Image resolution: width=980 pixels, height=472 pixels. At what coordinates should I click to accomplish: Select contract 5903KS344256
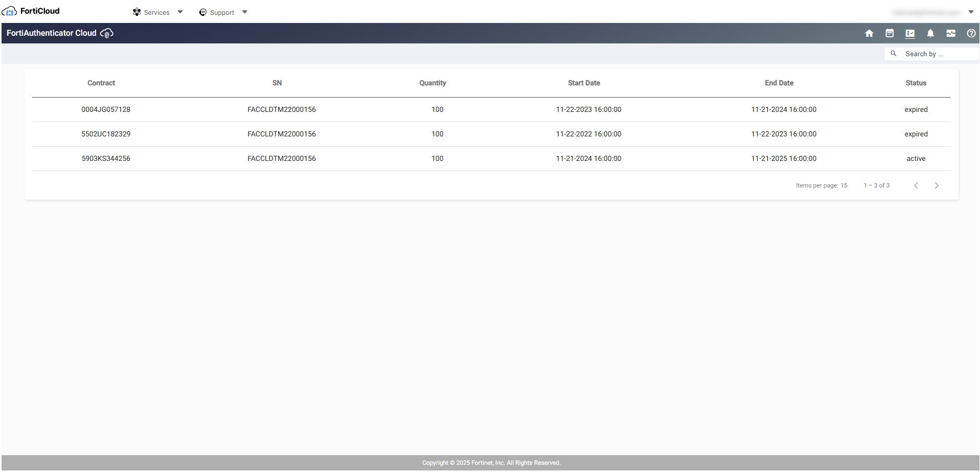coord(106,158)
